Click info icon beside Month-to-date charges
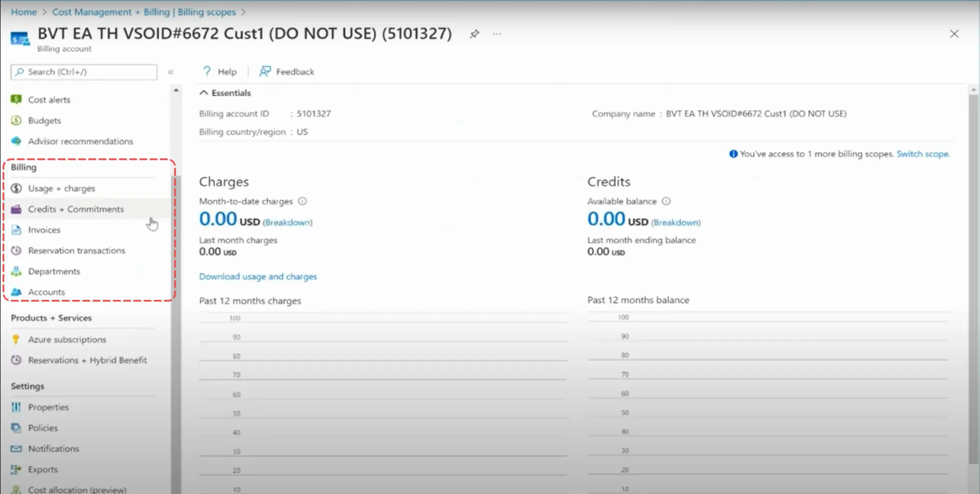This screenshot has width=980, height=494. coord(302,201)
